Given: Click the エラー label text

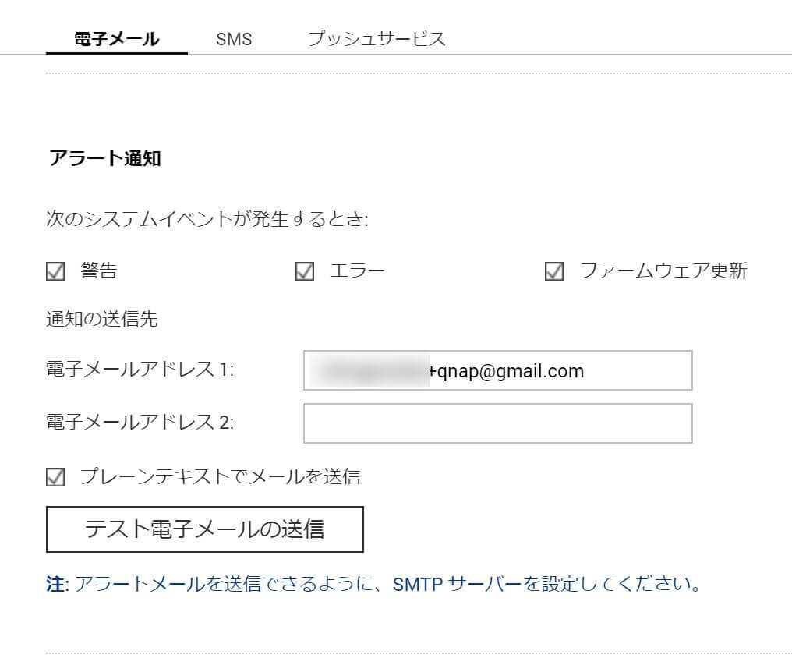Looking at the screenshot, I should (x=357, y=271).
